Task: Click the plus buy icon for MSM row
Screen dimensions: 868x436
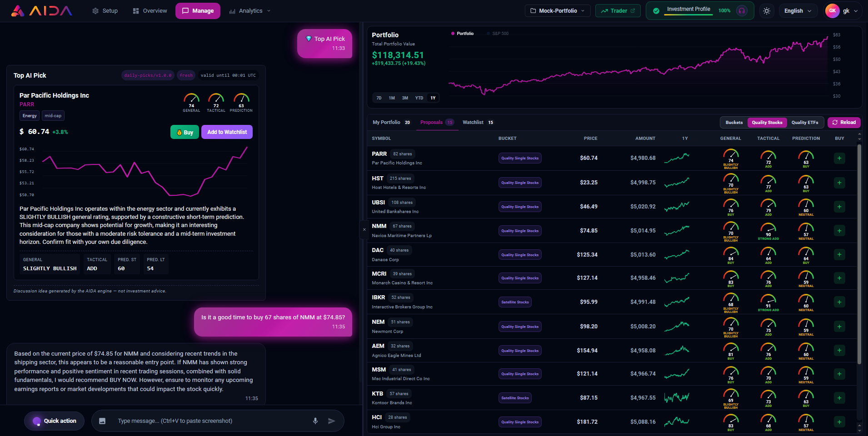Action: (x=839, y=374)
